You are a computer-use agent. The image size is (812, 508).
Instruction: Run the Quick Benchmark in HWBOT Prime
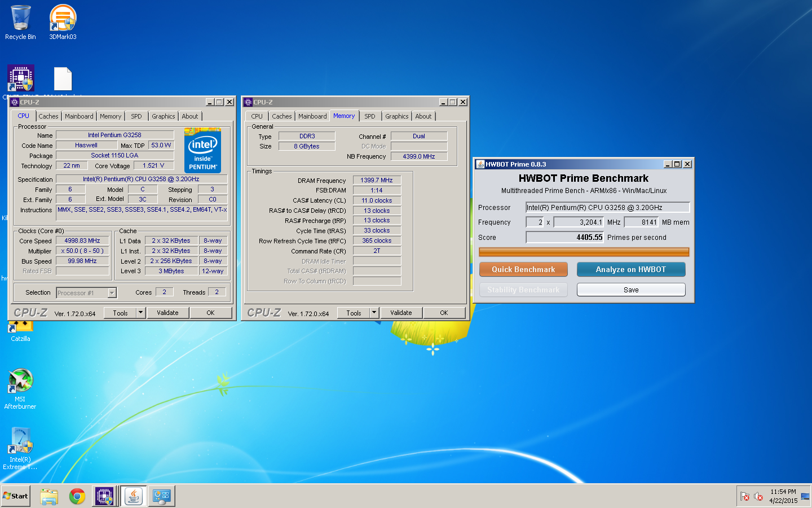click(x=523, y=269)
